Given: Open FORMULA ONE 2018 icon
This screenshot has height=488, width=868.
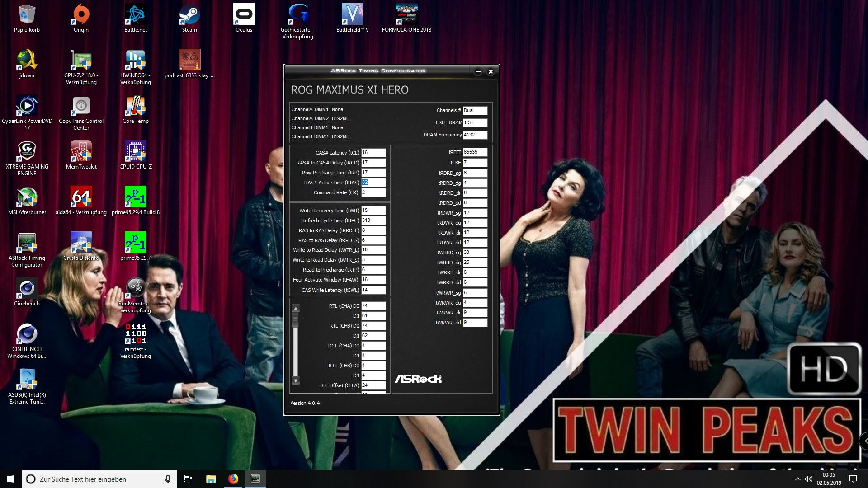Looking at the screenshot, I should tap(406, 19).
